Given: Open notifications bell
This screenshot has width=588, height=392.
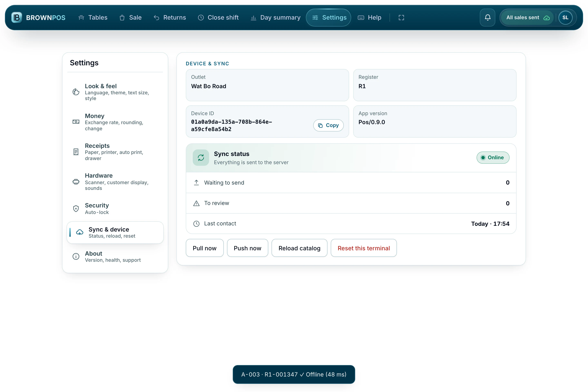Looking at the screenshot, I should (488, 18).
